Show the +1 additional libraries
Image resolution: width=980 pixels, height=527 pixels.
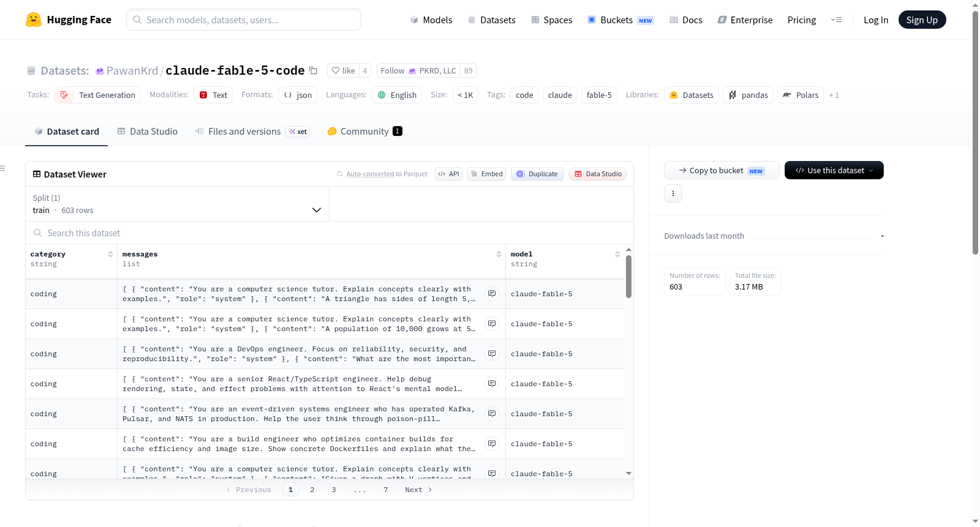(x=834, y=95)
